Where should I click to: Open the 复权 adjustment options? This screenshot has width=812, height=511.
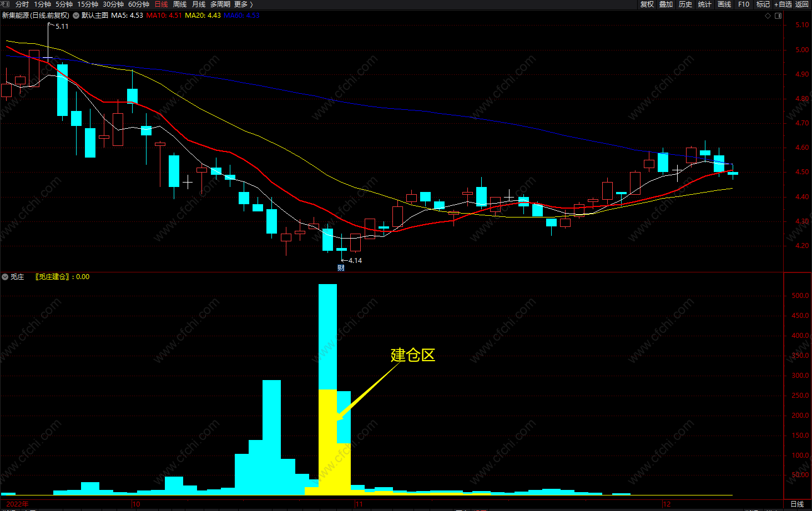[x=647, y=4]
